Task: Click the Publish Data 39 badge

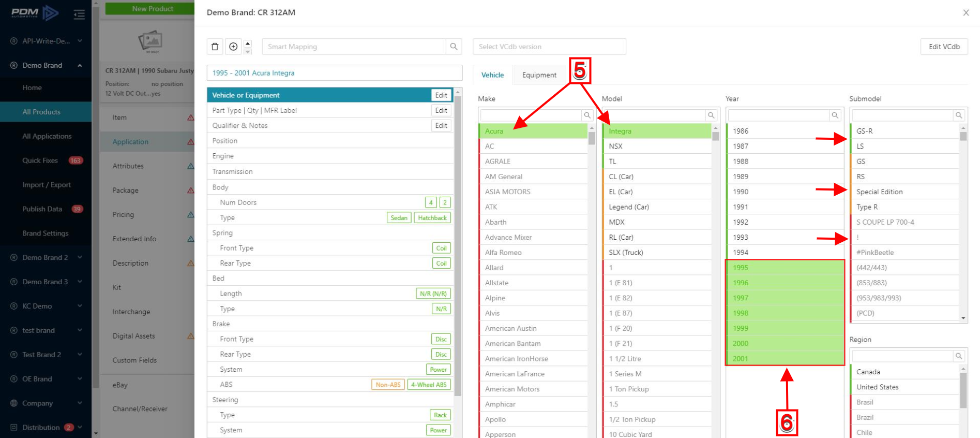Action: (77, 209)
